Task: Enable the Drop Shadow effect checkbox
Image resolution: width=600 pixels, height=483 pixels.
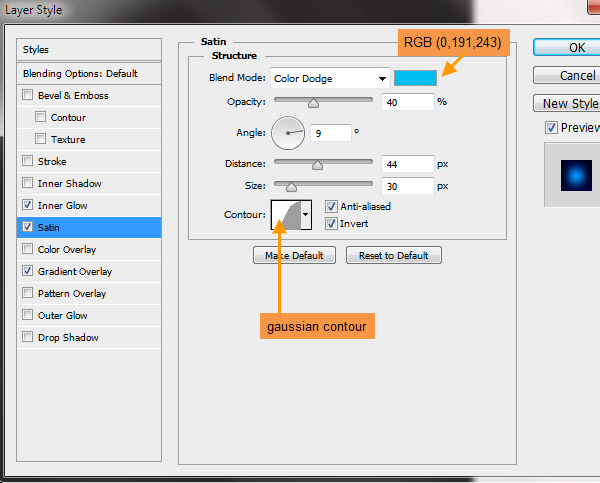Action: coord(27,337)
